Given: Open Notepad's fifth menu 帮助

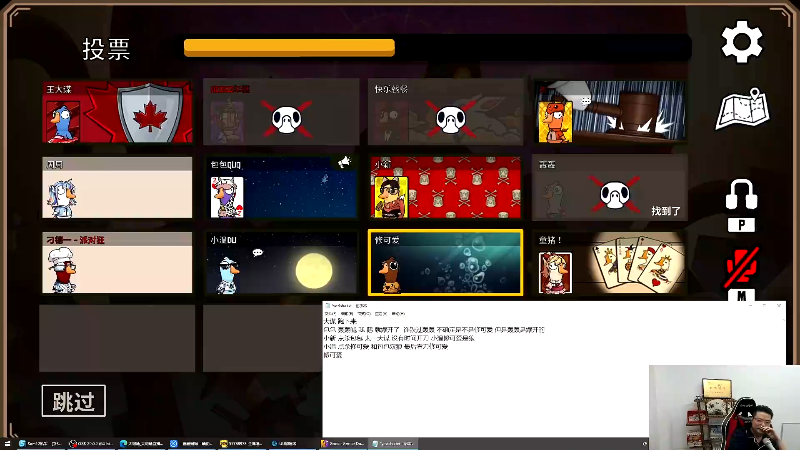Looking at the screenshot, I should point(398,314).
